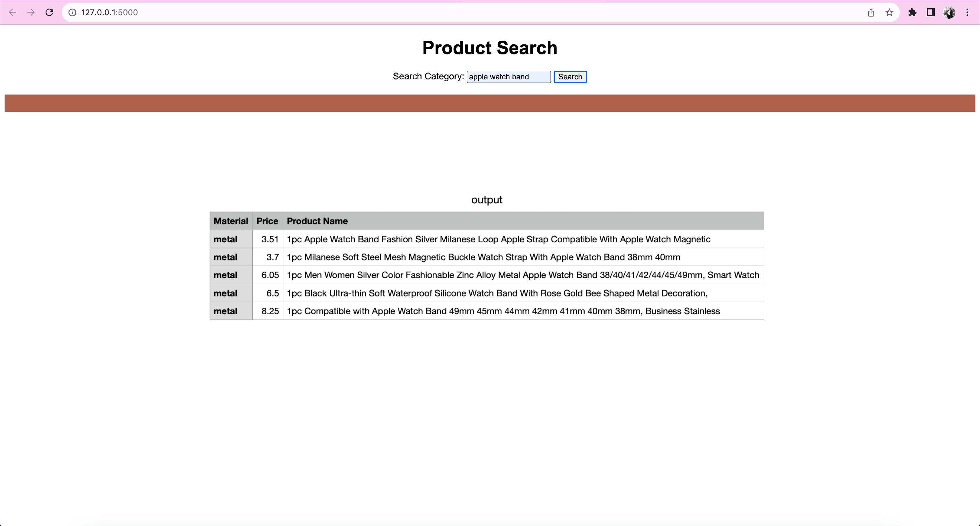The width and height of the screenshot is (980, 526).
Task: Click the Product Search heading
Action: pos(489,48)
